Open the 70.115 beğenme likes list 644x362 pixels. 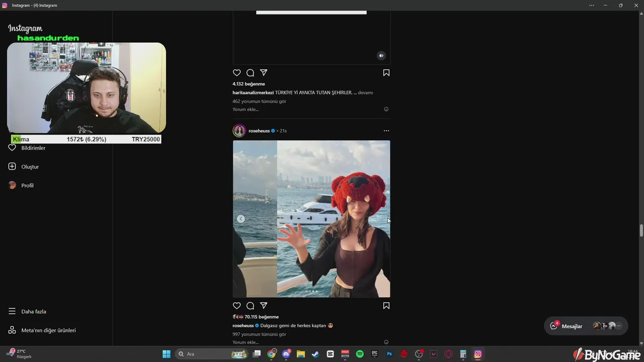pos(262,317)
